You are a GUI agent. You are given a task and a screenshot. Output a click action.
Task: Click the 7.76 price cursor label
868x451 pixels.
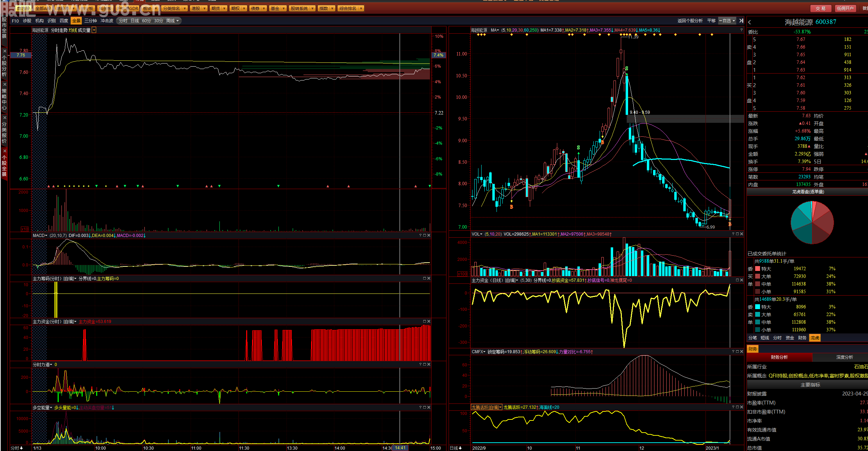(x=21, y=55)
